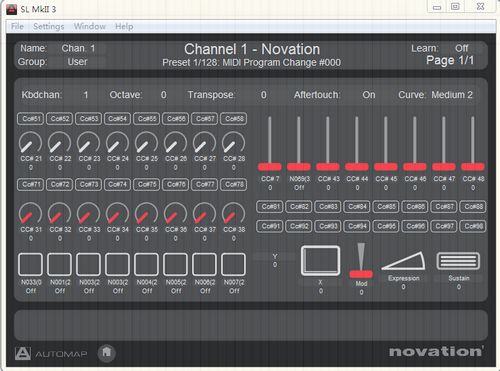Screen dimensions: 500x371
Task: Select the CC# 21 knob
Action: pyautogui.click(x=30, y=143)
